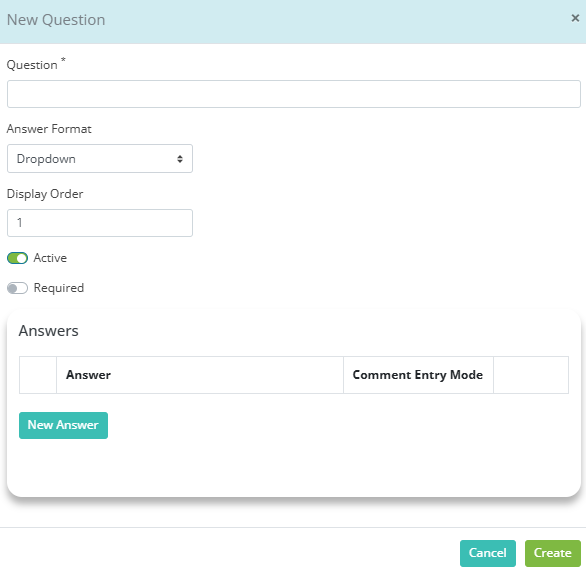Click into the Question text field
This screenshot has width=586, height=572.
[294, 94]
